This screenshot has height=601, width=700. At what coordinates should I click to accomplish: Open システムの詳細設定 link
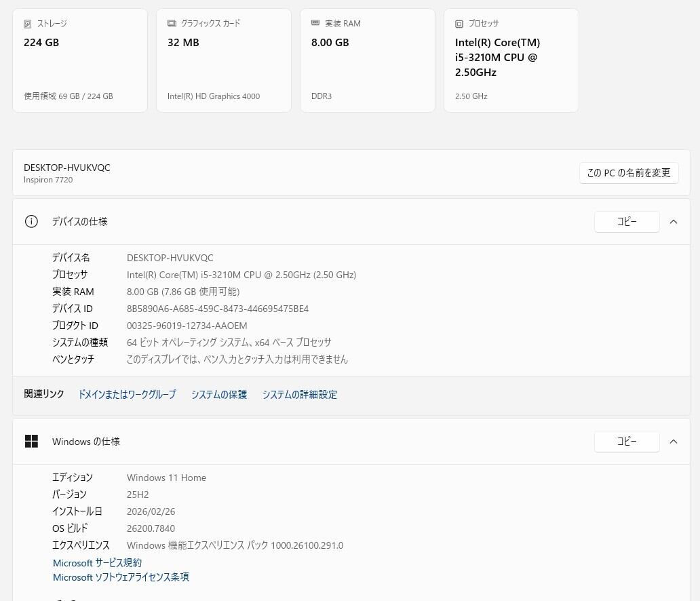coord(300,395)
